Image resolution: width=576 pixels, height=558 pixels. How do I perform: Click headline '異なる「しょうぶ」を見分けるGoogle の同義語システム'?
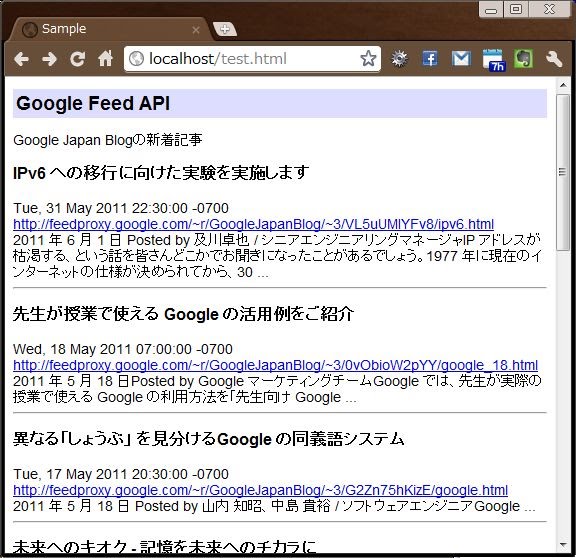(x=209, y=439)
